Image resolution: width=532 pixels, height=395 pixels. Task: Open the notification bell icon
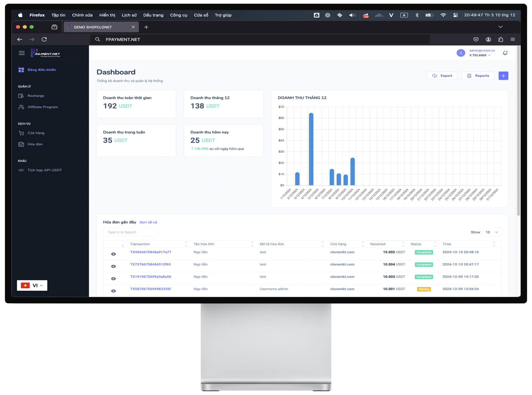pyautogui.click(x=505, y=53)
